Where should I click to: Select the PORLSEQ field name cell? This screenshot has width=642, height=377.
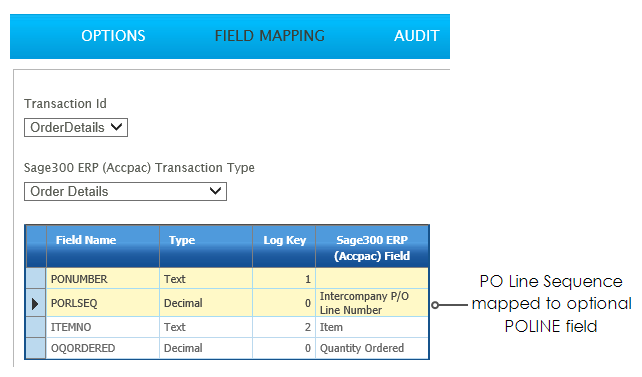click(x=103, y=303)
